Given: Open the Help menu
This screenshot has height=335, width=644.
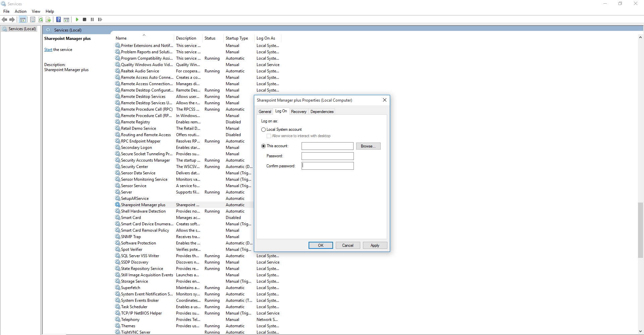Looking at the screenshot, I should click(x=50, y=11).
